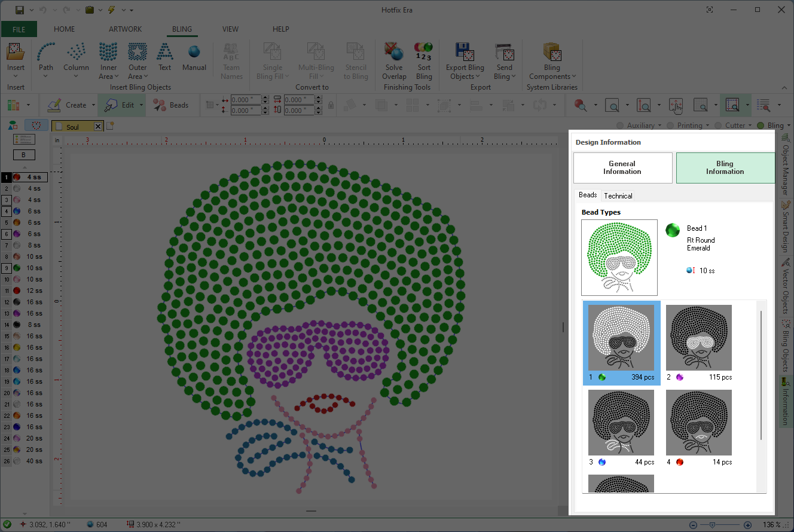
Task: Click the pan hand tool icon
Action: click(676, 105)
